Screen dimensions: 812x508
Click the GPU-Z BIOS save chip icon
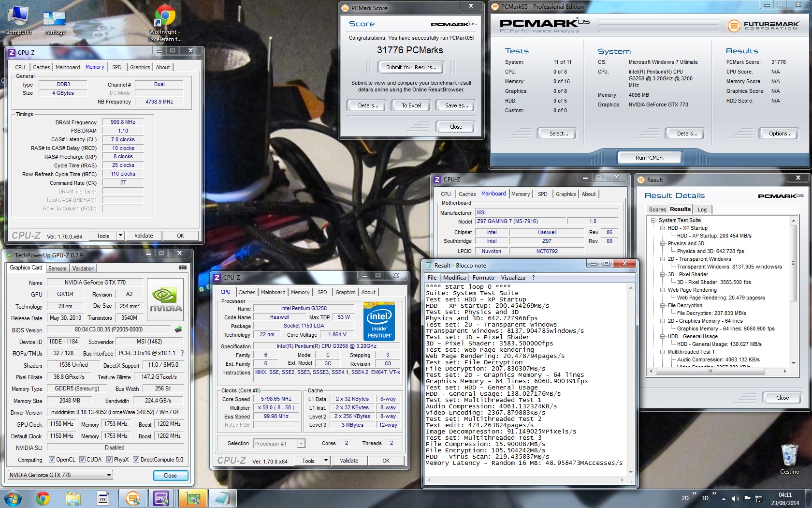point(178,329)
